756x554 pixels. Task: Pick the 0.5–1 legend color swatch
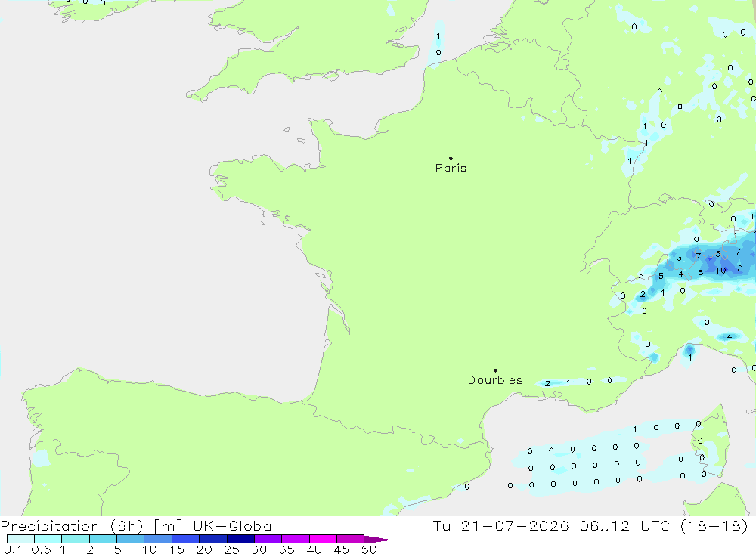coord(48,539)
